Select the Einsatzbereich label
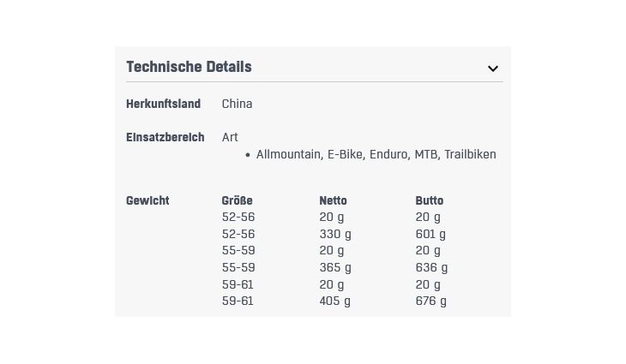 click(165, 137)
